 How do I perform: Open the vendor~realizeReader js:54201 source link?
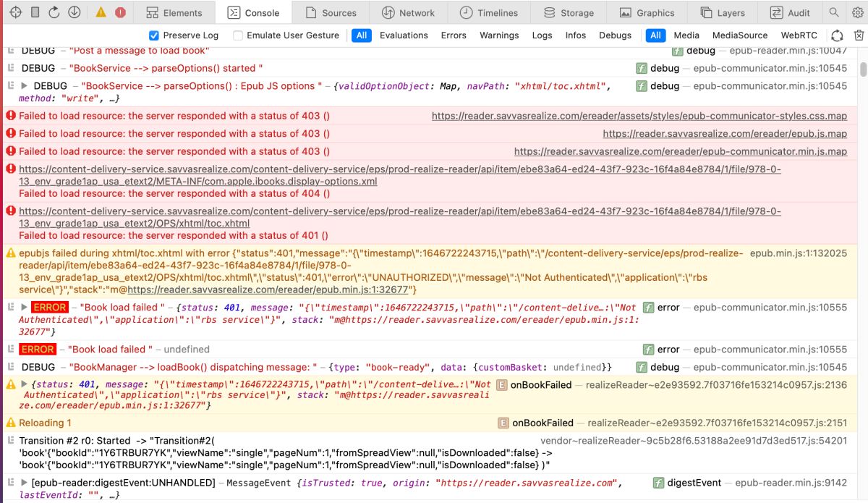(694, 440)
